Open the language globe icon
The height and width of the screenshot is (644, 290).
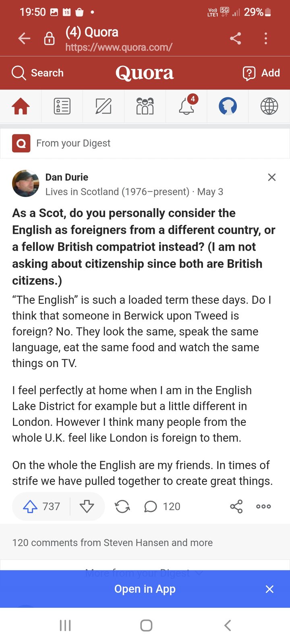coord(269,106)
